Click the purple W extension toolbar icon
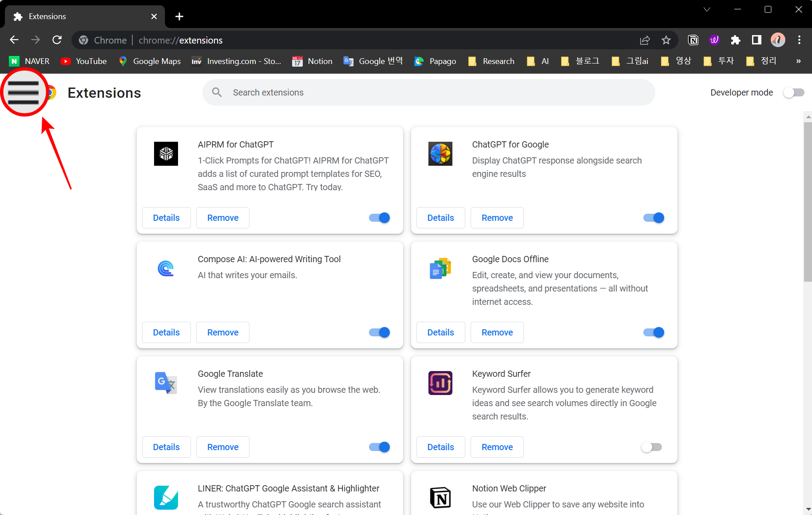The width and height of the screenshot is (812, 515). pos(714,40)
